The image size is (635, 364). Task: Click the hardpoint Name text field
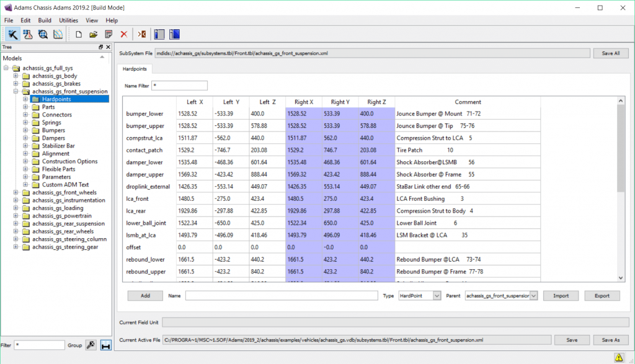pos(282,296)
